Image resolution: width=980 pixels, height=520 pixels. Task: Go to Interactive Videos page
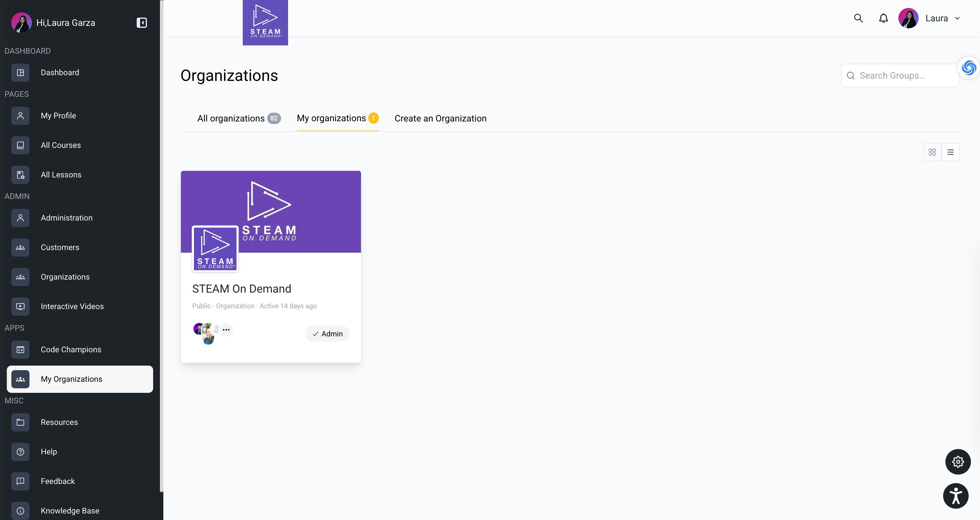72,307
